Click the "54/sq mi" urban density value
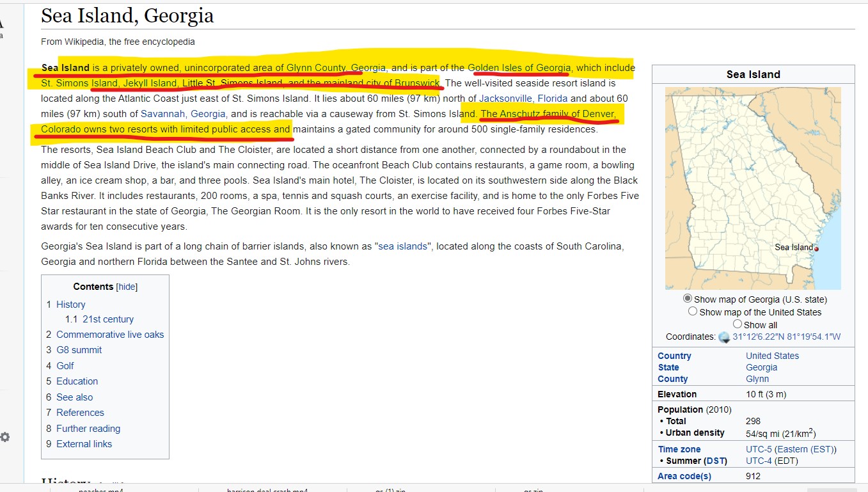 point(780,433)
